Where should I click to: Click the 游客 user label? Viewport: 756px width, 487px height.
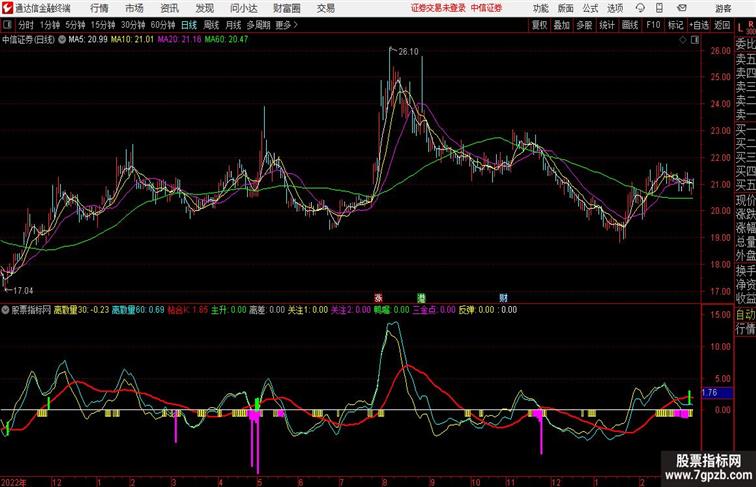click(x=723, y=8)
